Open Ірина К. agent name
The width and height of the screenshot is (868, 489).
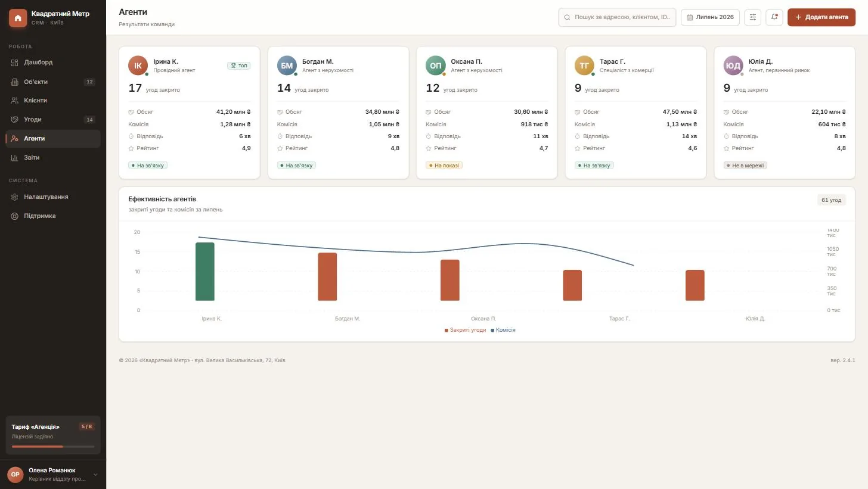pos(166,61)
